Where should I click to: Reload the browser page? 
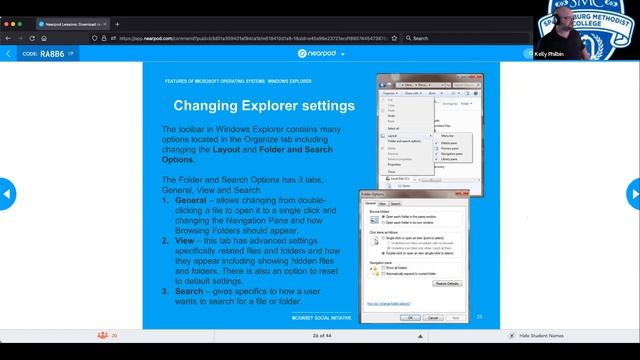[32, 38]
